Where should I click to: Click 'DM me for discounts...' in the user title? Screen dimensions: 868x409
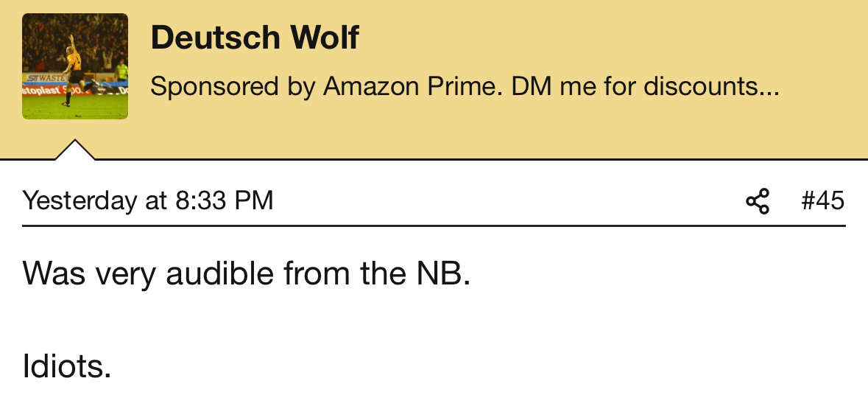tap(645, 87)
